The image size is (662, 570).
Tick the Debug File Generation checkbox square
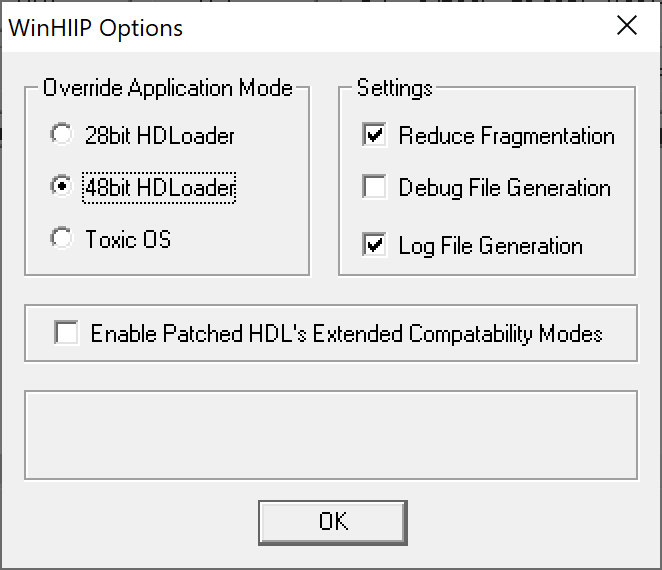pyautogui.click(x=375, y=187)
